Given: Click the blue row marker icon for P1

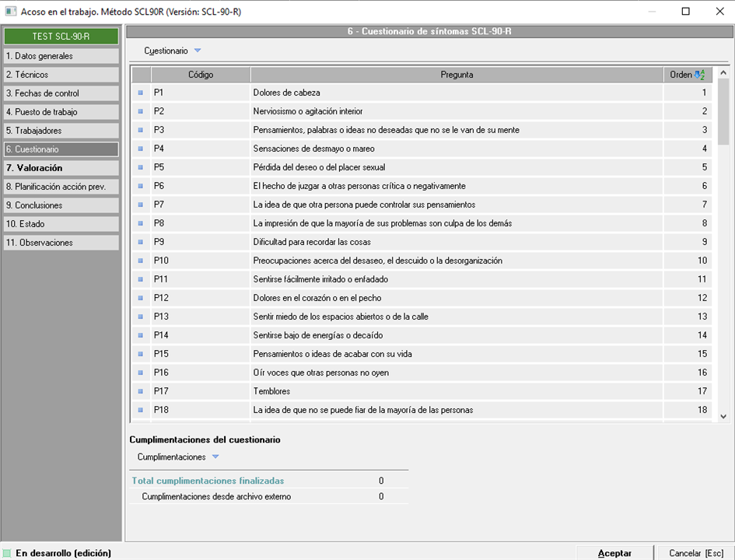Looking at the screenshot, I should (x=141, y=93).
